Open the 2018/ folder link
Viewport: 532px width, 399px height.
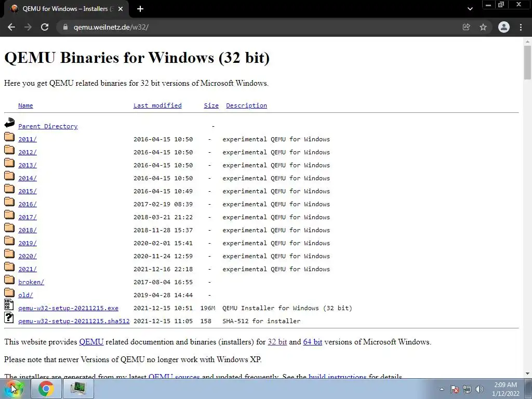[x=27, y=230]
